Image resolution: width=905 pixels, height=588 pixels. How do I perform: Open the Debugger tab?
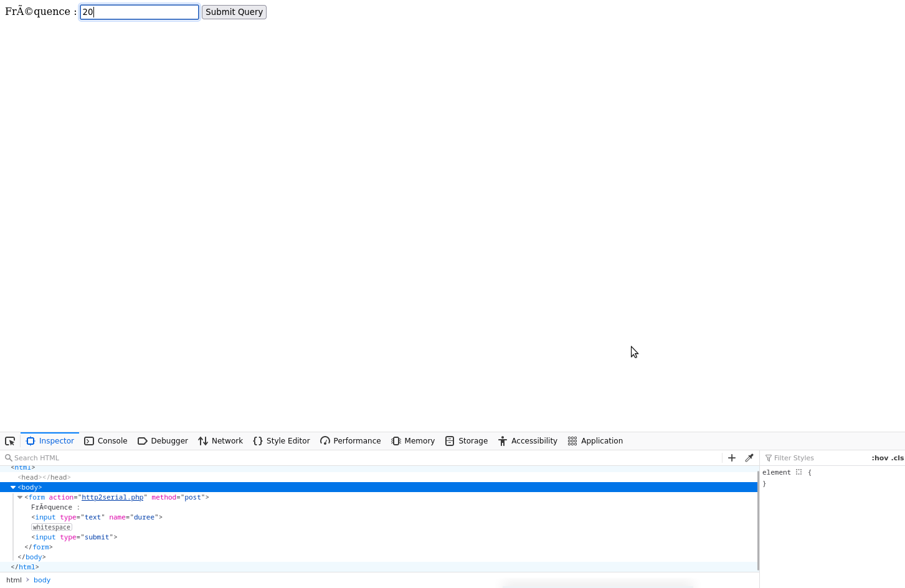[163, 441]
